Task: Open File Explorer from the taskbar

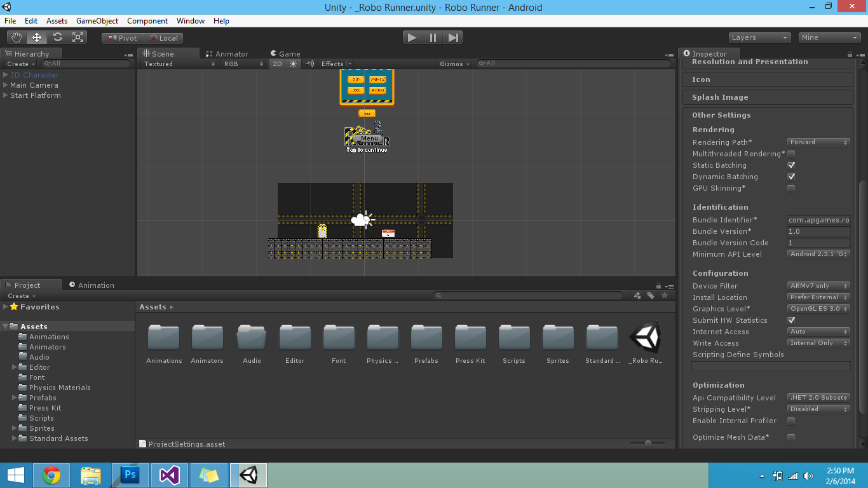Action: click(91, 475)
